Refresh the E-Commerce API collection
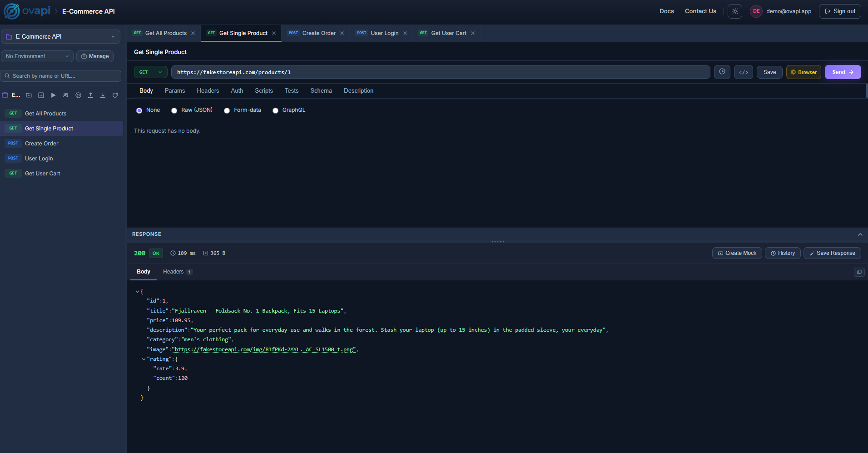This screenshot has width=868, height=453. [115, 95]
